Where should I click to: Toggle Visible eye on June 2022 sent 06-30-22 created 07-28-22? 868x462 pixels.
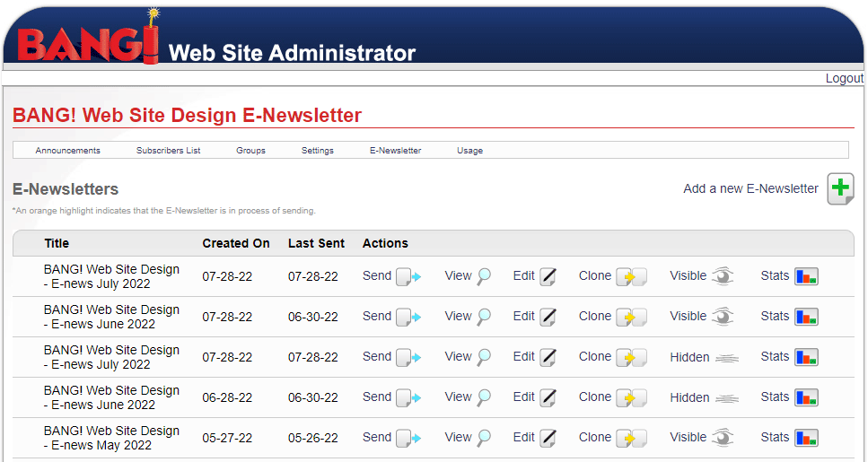click(723, 317)
